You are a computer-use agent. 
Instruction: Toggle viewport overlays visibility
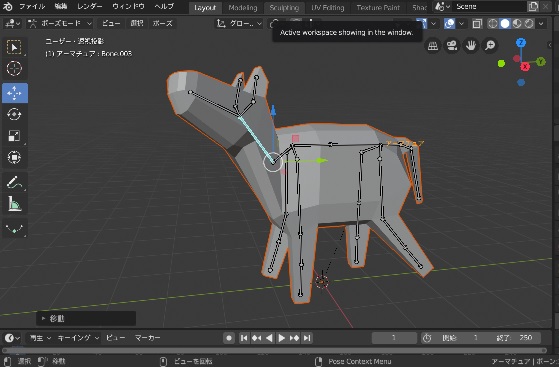449,24
